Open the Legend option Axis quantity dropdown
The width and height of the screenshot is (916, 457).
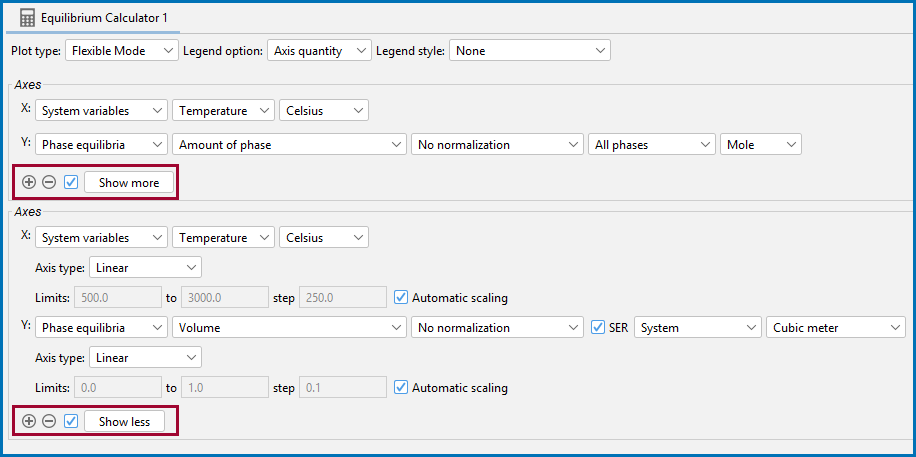[319, 51]
